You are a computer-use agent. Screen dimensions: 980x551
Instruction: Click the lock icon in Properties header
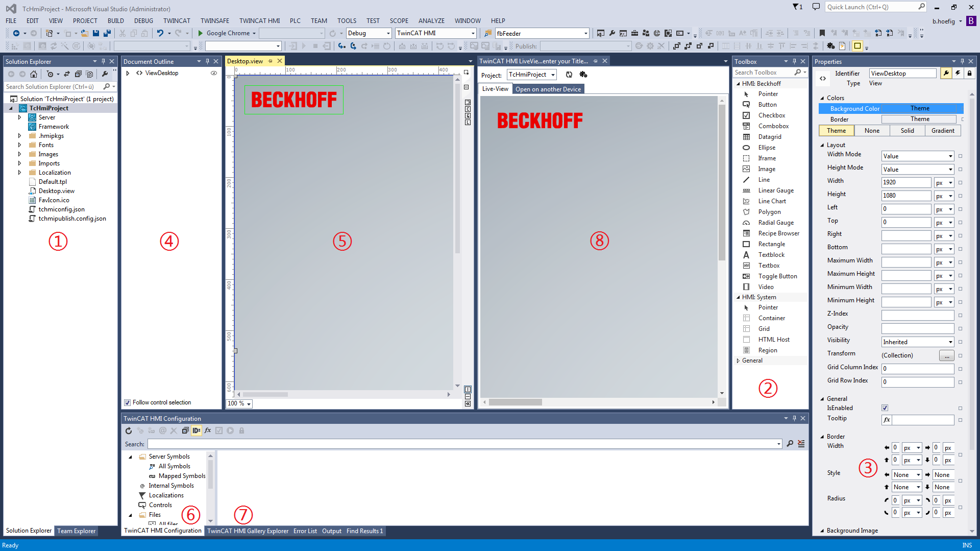pyautogui.click(x=969, y=73)
